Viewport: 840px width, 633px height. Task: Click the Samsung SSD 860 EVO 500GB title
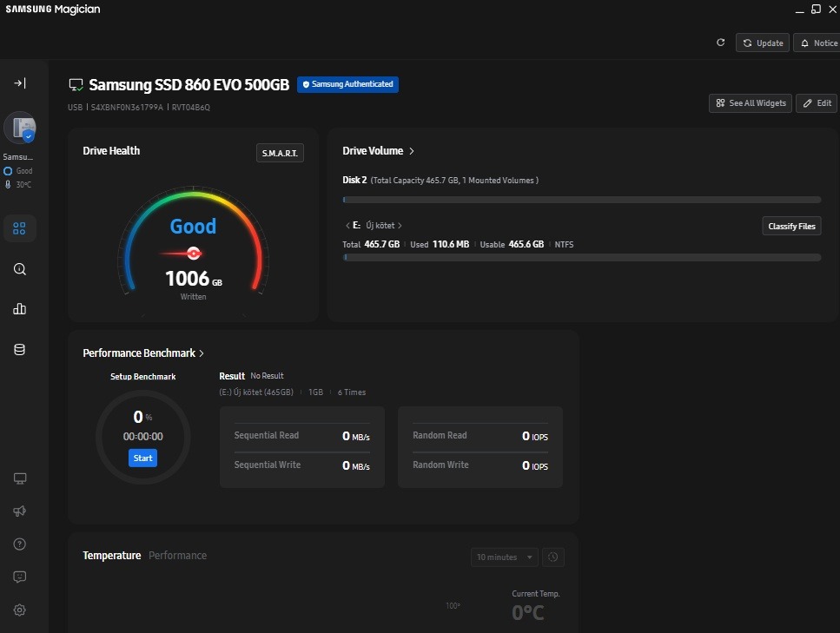click(189, 84)
